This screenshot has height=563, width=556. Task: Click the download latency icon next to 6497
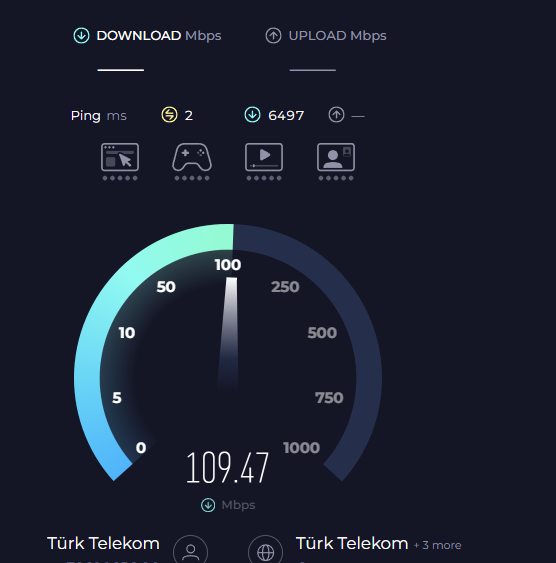tap(252, 115)
